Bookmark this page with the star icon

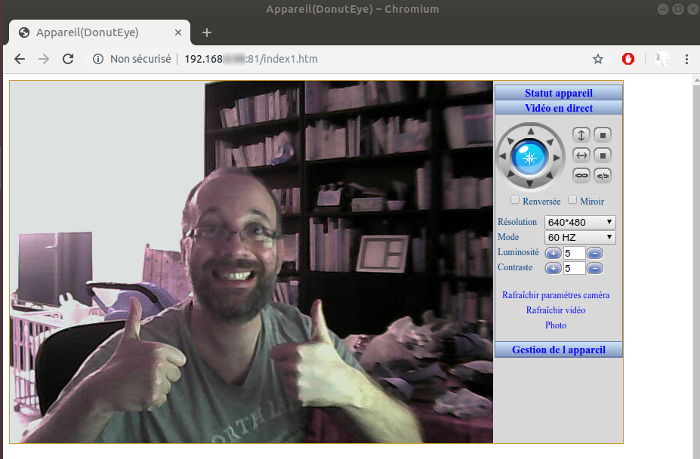point(598,59)
